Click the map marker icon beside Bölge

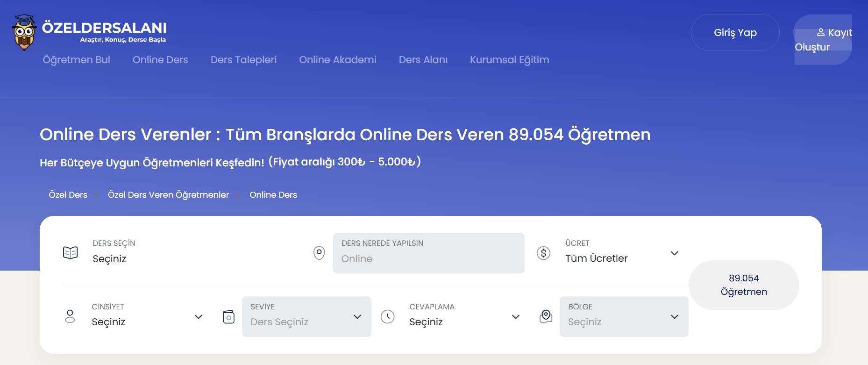(546, 316)
